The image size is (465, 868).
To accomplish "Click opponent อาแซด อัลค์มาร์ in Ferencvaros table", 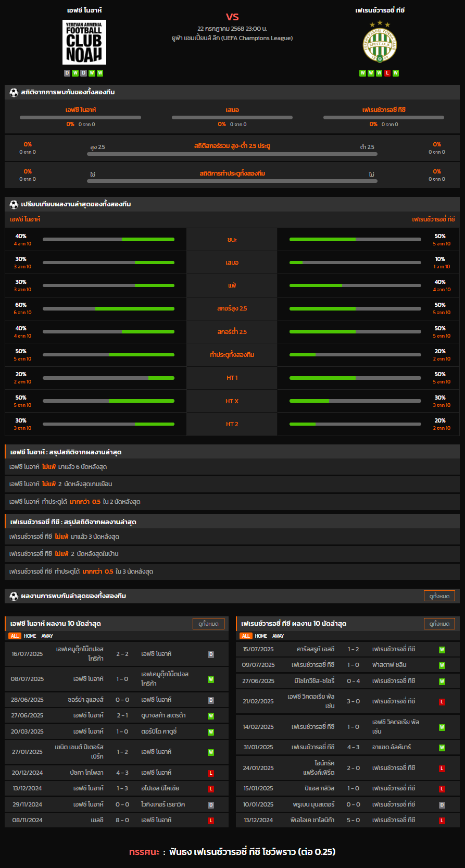I will click(x=392, y=747).
